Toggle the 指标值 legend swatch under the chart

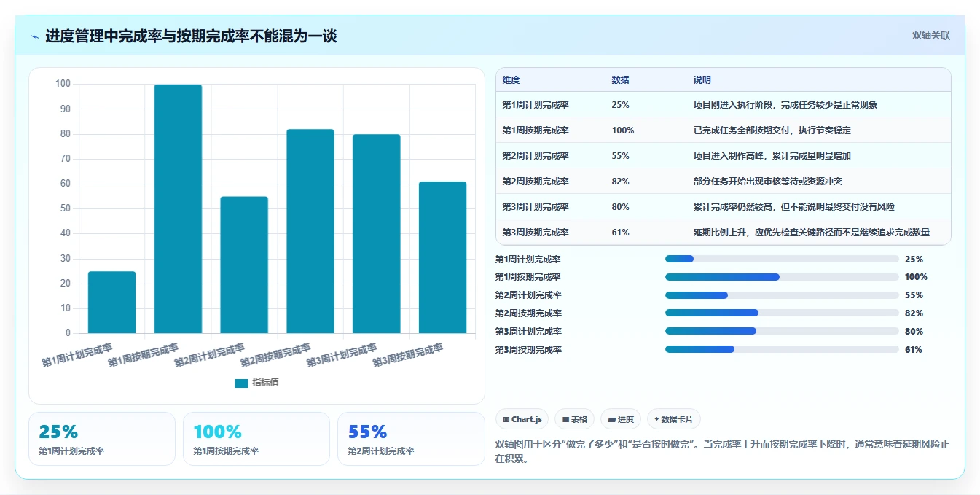[241, 383]
